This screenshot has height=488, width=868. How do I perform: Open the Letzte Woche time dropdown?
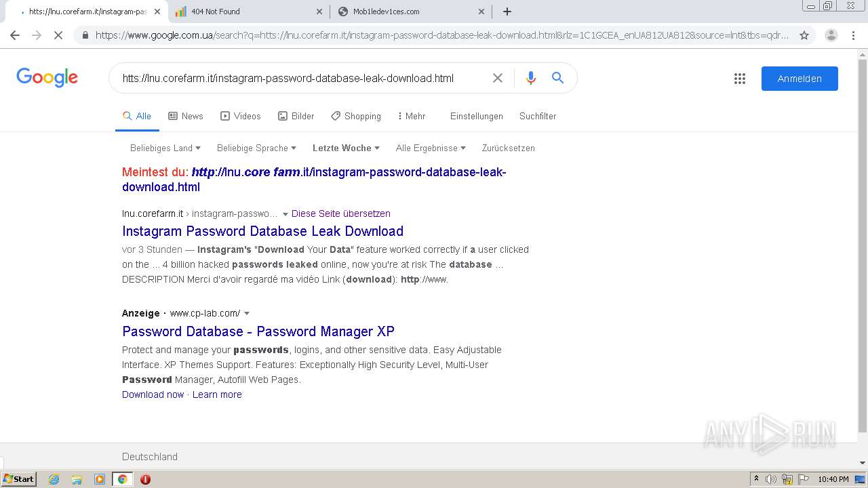coord(346,148)
